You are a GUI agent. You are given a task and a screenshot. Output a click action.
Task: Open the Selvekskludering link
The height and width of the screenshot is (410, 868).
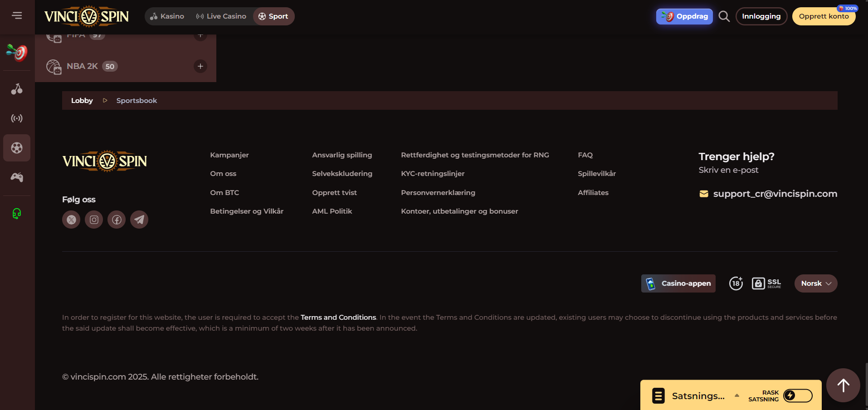click(x=342, y=174)
